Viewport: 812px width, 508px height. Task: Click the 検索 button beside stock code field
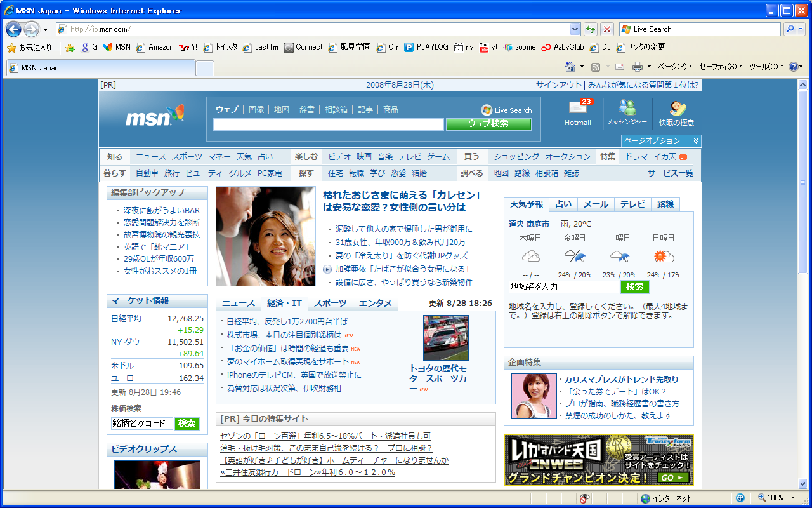[x=187, y=424]
